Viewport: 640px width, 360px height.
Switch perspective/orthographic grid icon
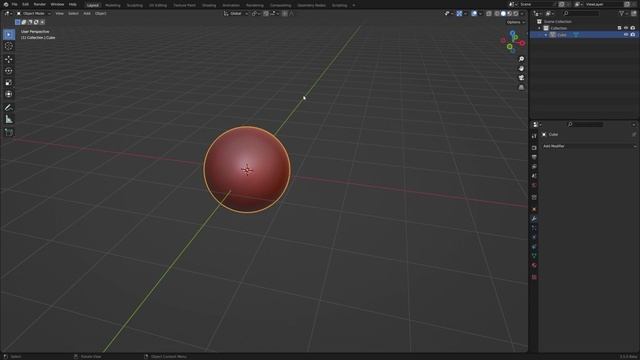tap(521, 87)
